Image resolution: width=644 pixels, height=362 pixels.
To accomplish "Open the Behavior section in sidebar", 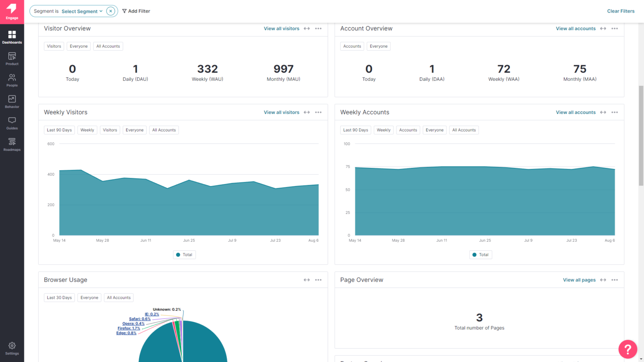I will pyautogui.click(x=12, y=101).
